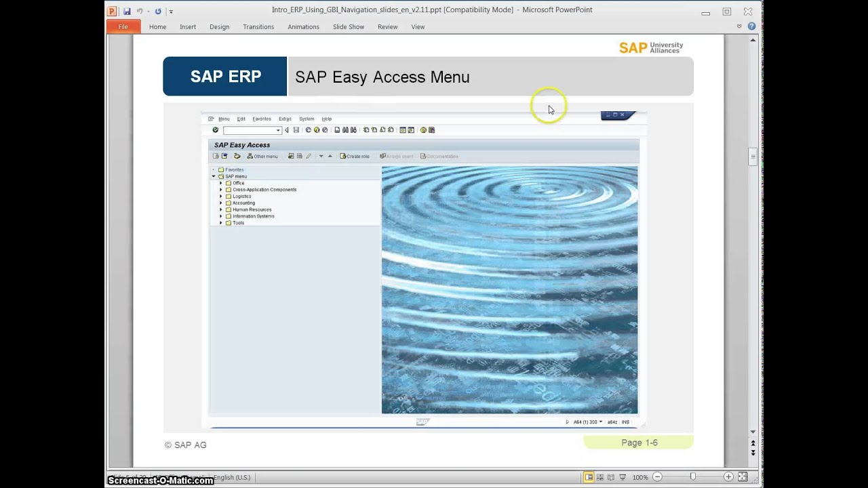Image resolution: width=868 pixels, height=488 pixels.
Task: Open the Undo history dropdown arrow
Action: pos(147,11)
